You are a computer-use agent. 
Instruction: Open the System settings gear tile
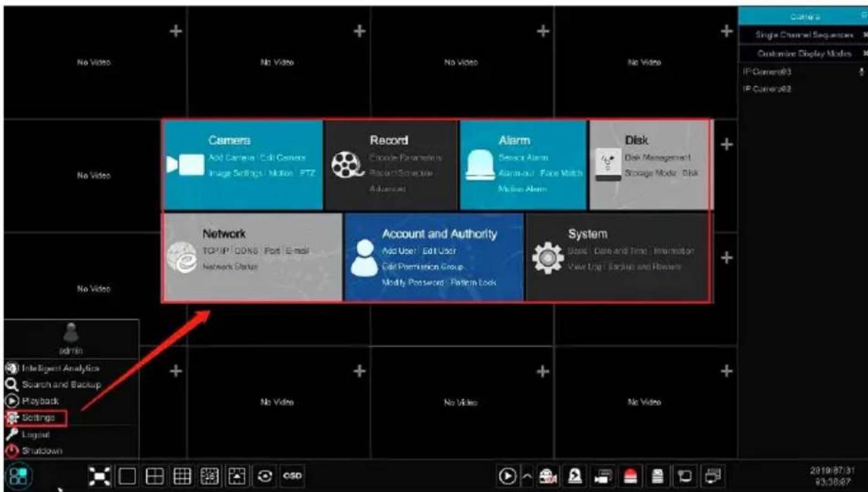click(x=618, y=257)
